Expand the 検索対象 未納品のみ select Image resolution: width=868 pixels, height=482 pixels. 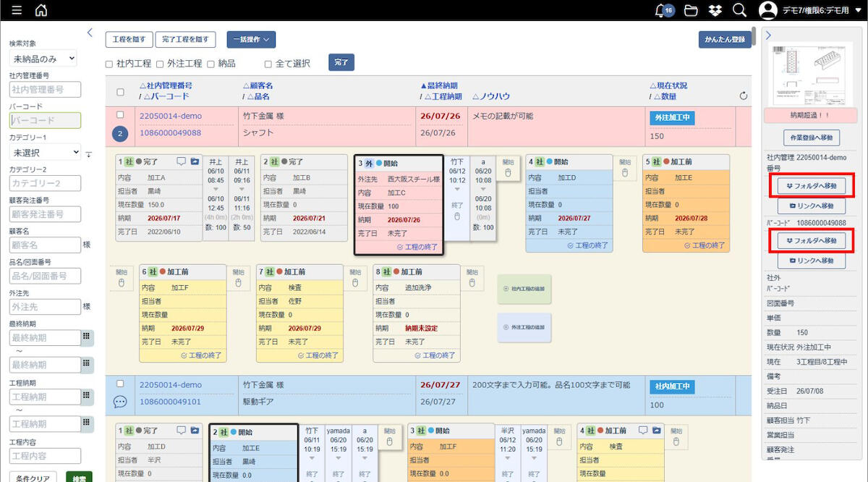pos(43,59)
